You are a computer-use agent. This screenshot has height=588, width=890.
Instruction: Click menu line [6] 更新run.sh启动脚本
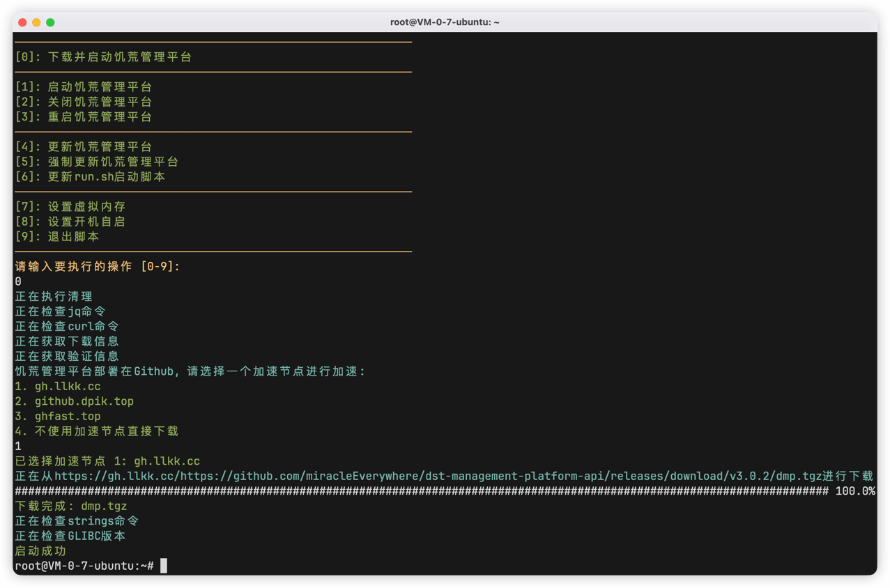[91, 177]
